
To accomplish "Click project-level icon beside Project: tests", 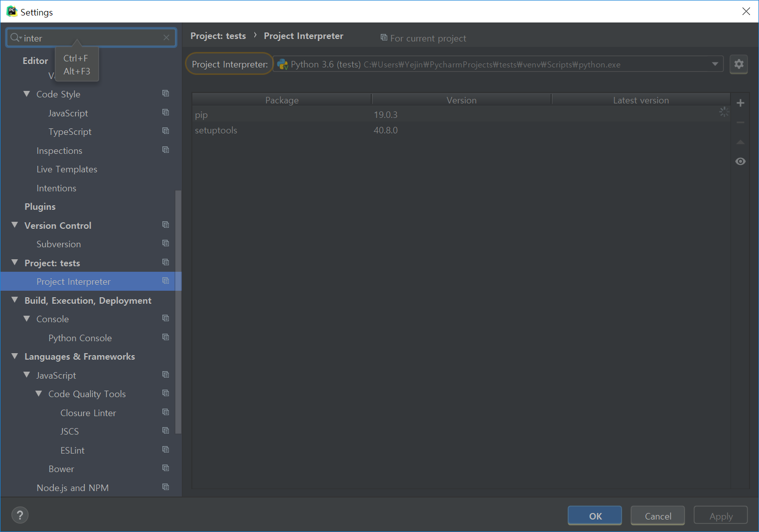I will point(166,262).
